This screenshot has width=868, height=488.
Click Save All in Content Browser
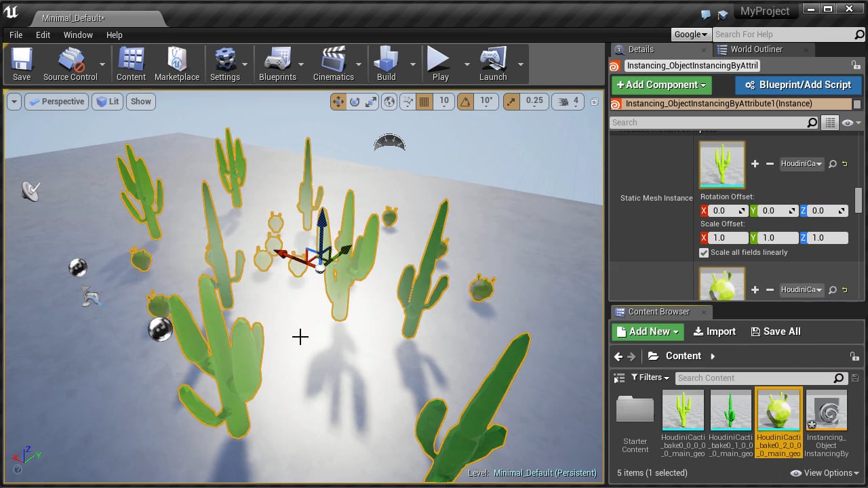tap(775, 331)
